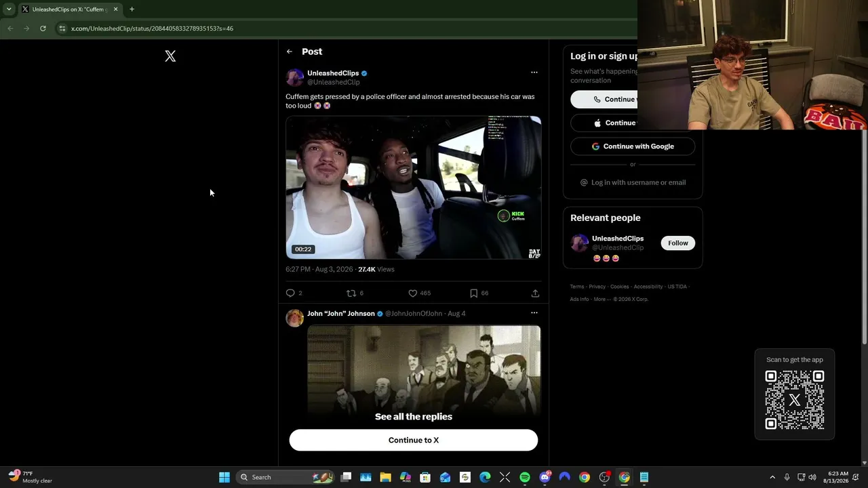
Task: Open the Chrome tab search dropdown
Action: tap(9, 9)
